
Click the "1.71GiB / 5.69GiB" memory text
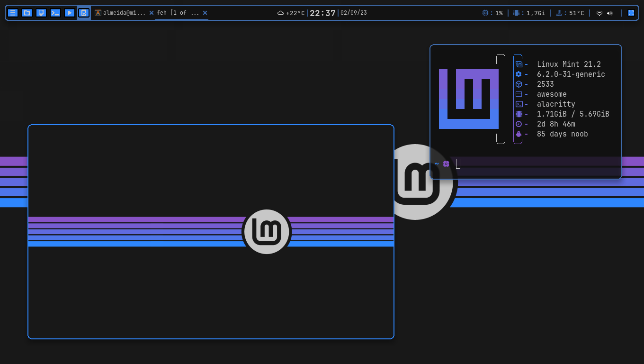tap(573, 114)
